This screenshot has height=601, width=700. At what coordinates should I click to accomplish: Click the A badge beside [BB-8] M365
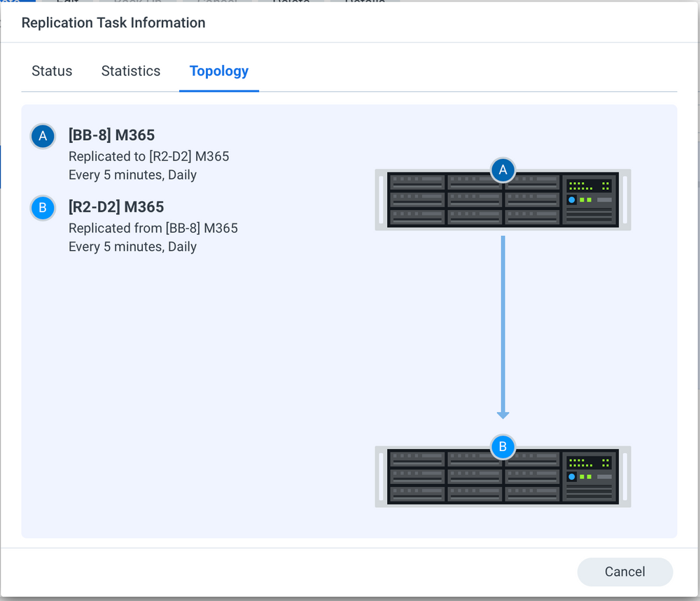tap(43, 136)
